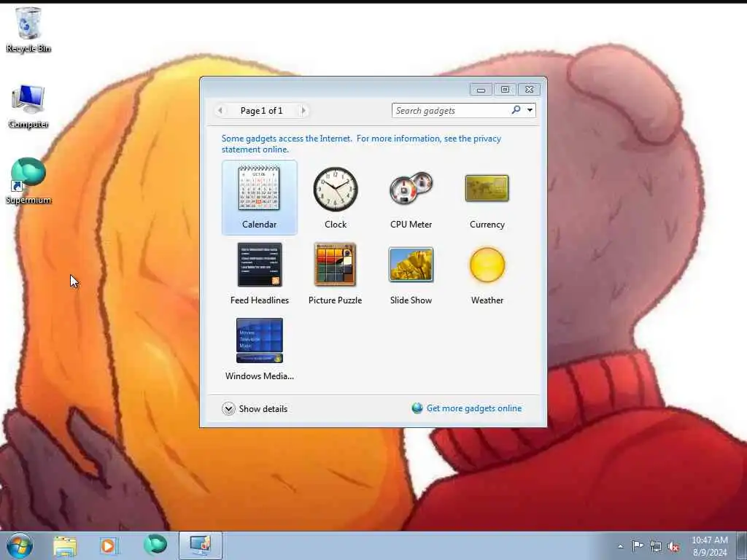Viewport: 747px width, 560px height.
Task: Open Supermium browser from the taskbar
Action: (x=155, y=544)
